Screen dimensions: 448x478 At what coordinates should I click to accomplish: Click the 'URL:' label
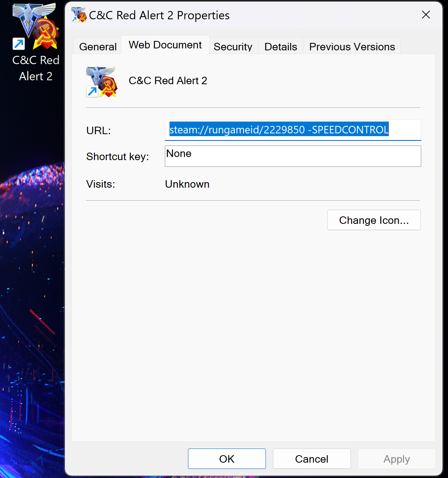[98, 131]
